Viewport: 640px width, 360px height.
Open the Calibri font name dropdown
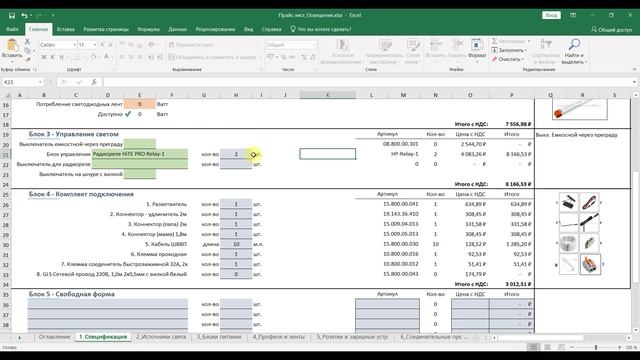(75, 44)
